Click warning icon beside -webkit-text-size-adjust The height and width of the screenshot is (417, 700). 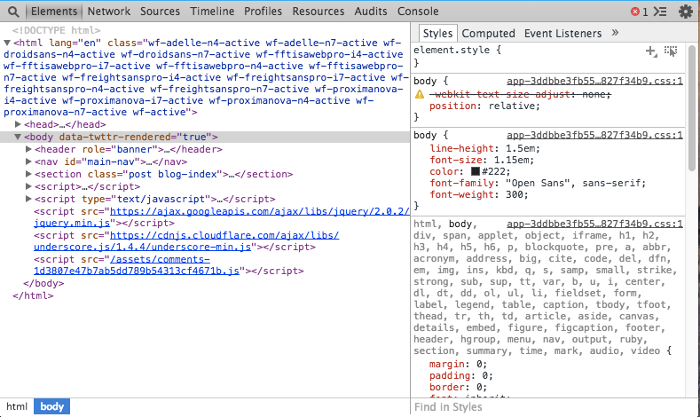[x=420, y=93]
